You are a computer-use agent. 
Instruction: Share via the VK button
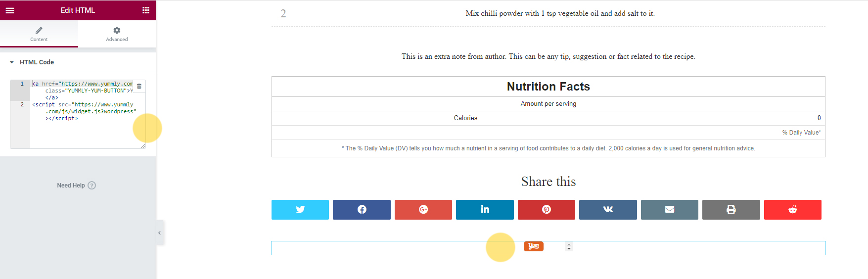pos(608,209)
